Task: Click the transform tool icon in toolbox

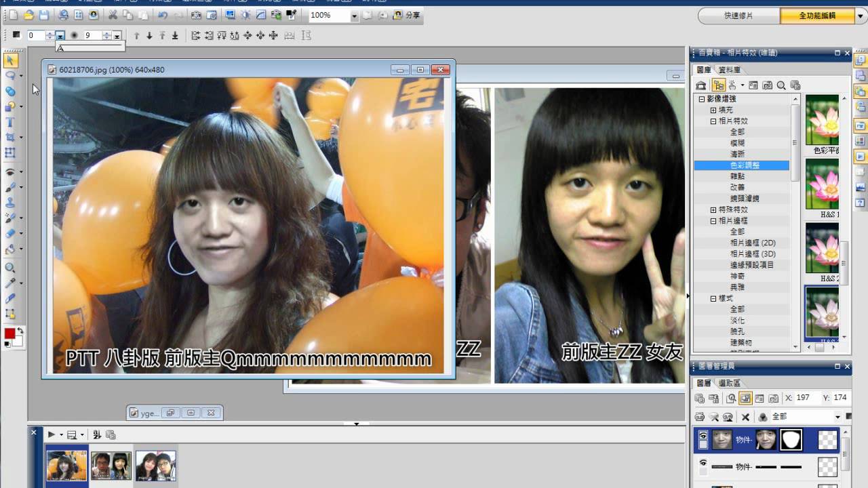Action: [10, 153]
